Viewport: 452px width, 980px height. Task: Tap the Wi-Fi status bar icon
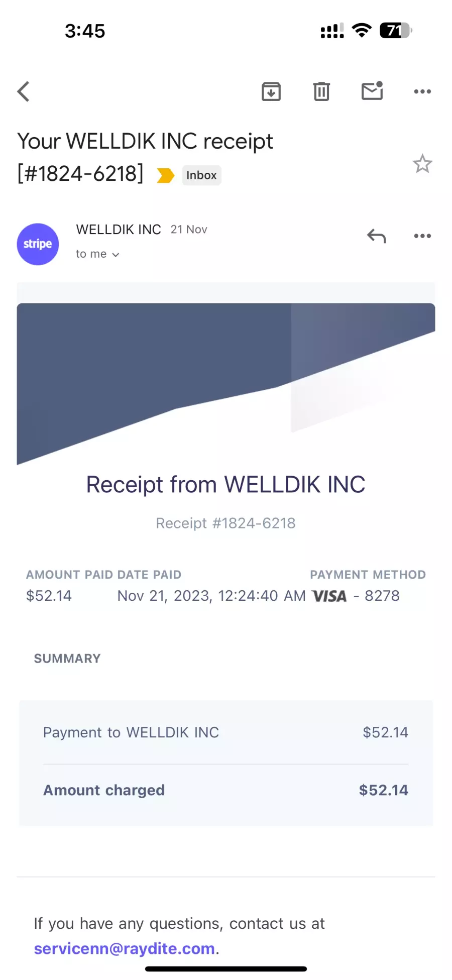[362, 30]
